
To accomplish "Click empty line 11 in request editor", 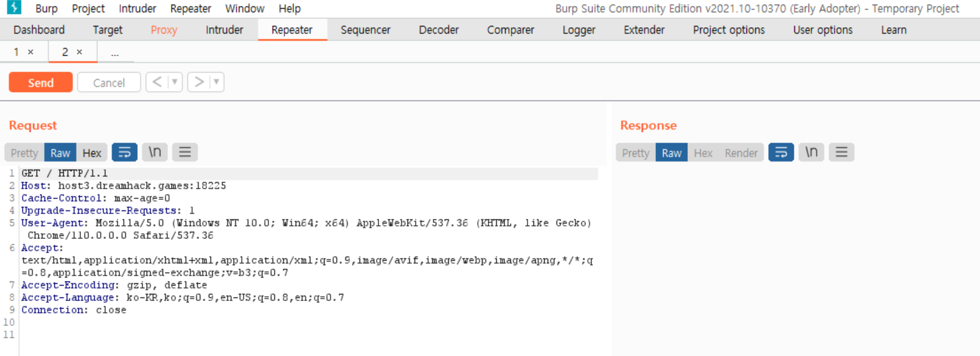I will (x=309, y=335).
